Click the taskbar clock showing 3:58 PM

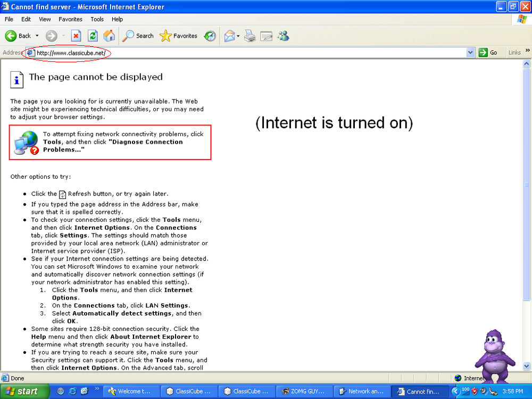point(513,391)
